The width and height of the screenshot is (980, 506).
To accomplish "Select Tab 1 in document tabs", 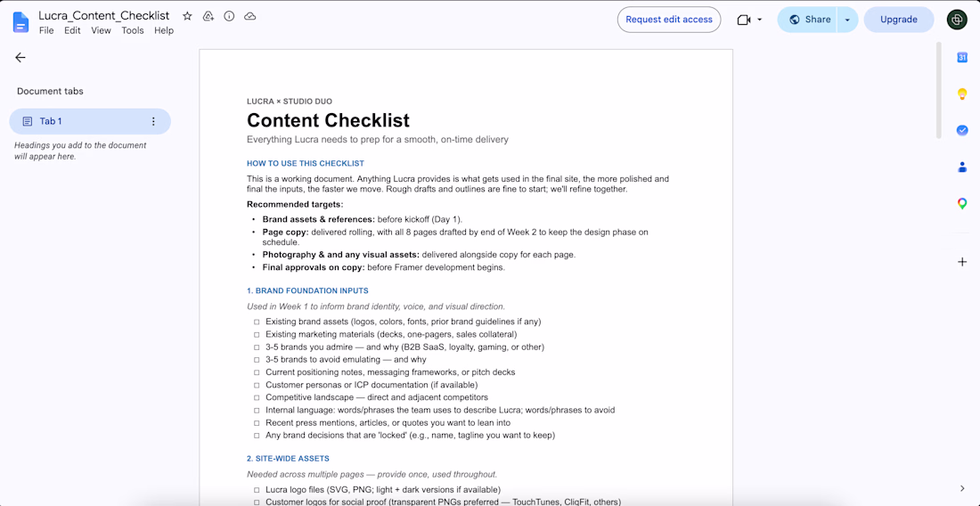I will coord(90,121).
